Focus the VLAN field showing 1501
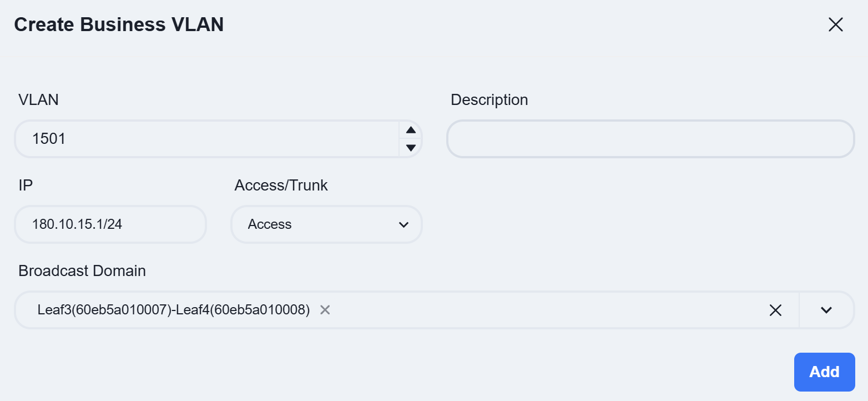 click(207, 139)
